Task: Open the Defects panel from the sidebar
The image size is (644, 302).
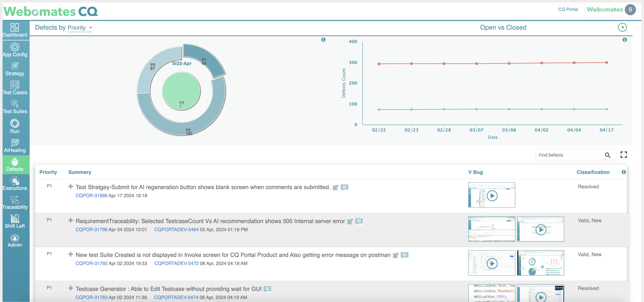Action: [15, 165]
